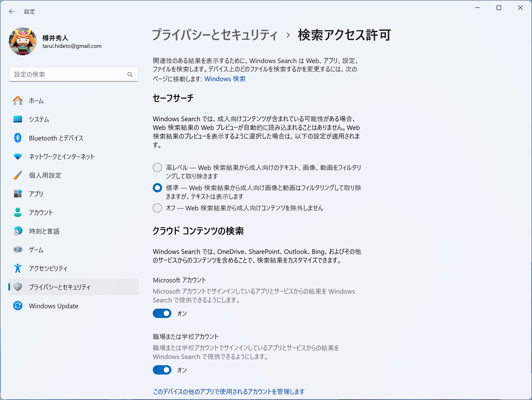Screen dimensions: 532x400
Task: Go back with the arrow
Action: [x=12, y=11]
